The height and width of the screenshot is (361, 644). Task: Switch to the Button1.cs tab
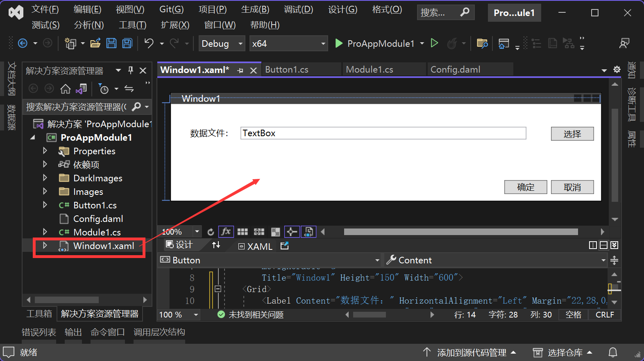click(x=301, y=70)
